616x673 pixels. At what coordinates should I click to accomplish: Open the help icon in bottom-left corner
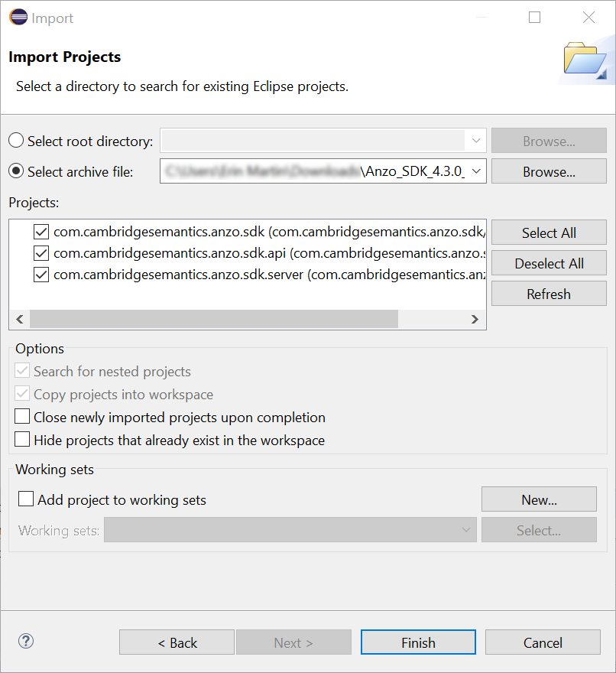point(26,641)
